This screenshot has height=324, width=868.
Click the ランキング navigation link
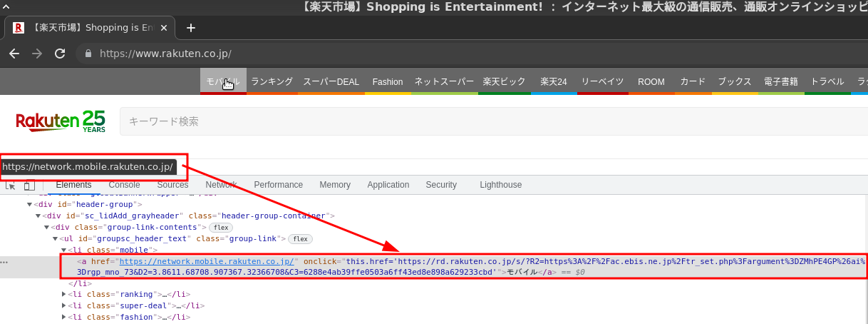click(x=272, y=81)
